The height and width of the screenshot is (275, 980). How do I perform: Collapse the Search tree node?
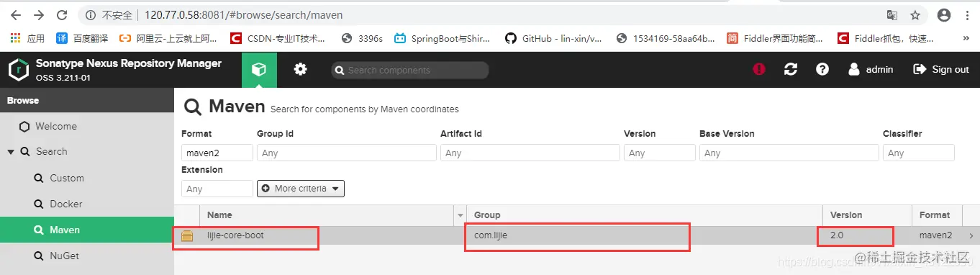tap(11, 152)
